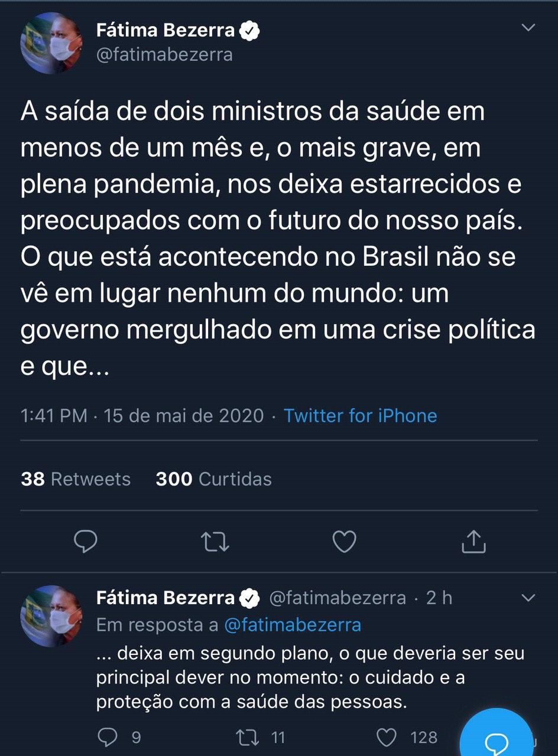Retweet the main tweet
This screenshot has height=756, width=558.
click(x=216, y=541)
